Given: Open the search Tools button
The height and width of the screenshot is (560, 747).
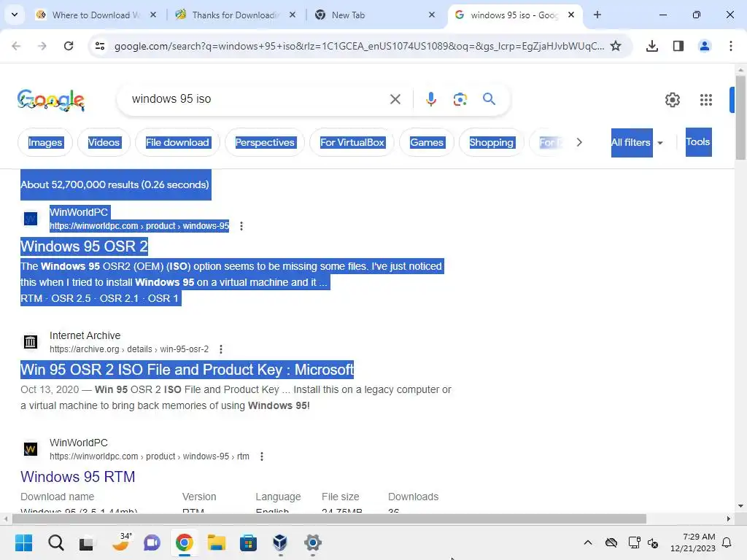Looking at the screenshot, I should coord(698,142).
